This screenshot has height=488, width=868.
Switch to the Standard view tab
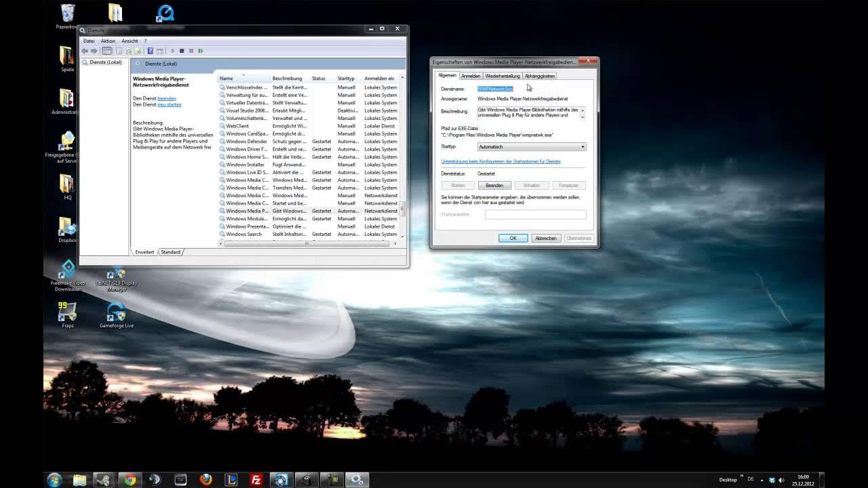coord(170,252)
